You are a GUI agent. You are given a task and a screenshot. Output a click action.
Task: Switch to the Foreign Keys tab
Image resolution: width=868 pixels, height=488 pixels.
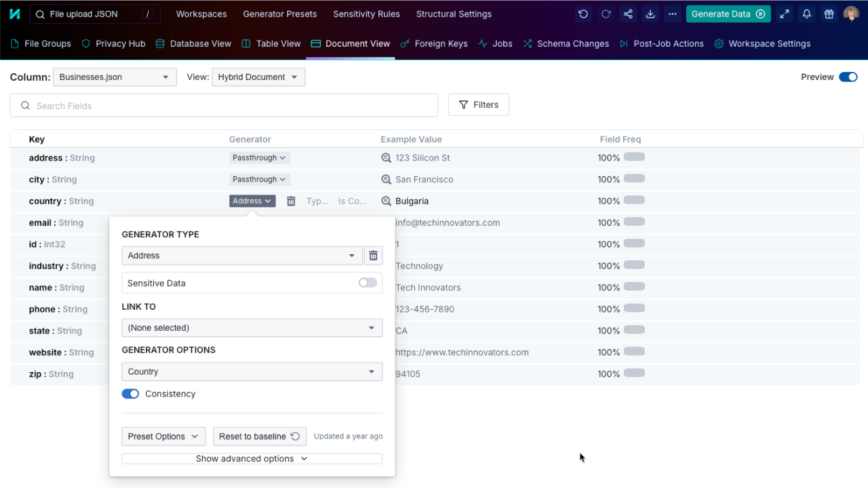[x=434, y=43]
